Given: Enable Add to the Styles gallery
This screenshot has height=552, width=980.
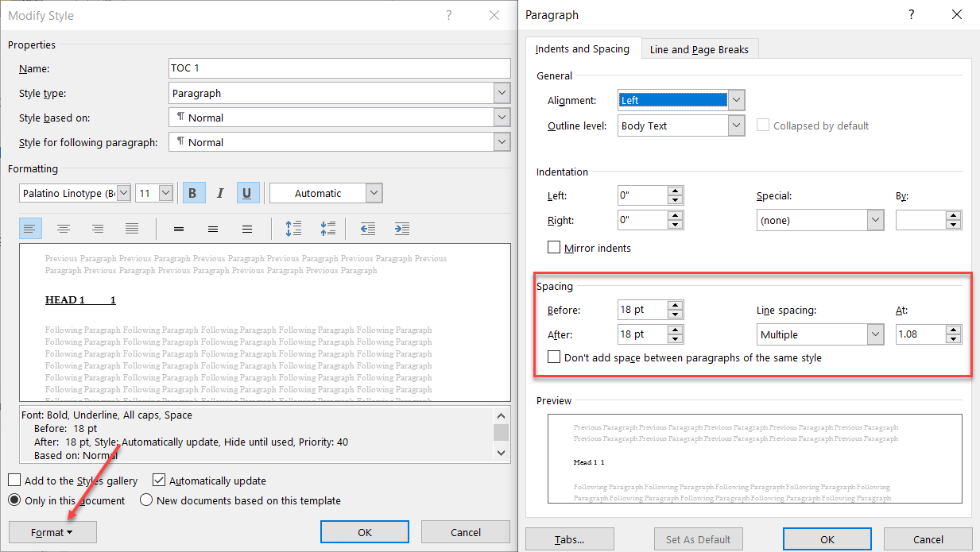Looking at the screenshot, I should (73, 481).
